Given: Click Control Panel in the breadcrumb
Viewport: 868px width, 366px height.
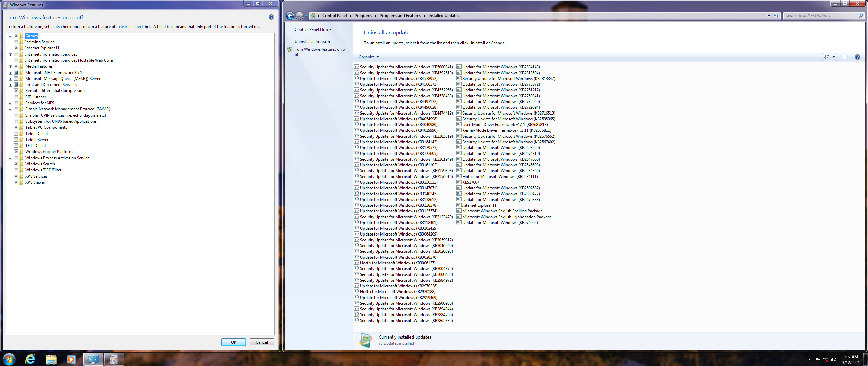Looking at the screenshot, I should 334,16.
